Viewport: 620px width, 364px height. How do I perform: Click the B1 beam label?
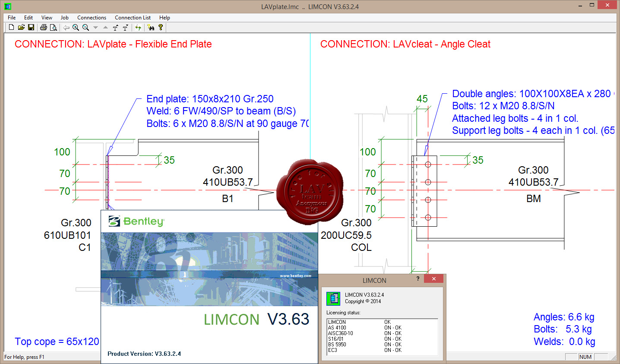pos(228,199)
